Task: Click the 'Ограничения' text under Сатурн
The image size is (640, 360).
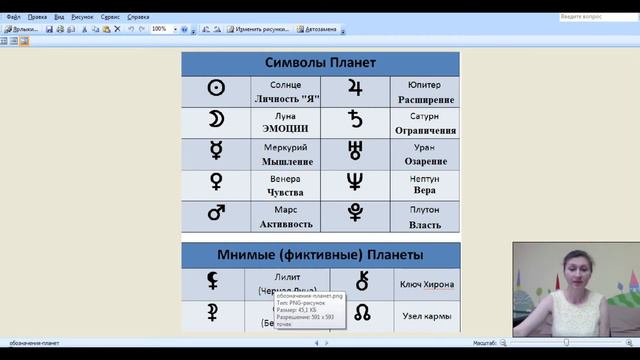Action: (x=425, y=131)
